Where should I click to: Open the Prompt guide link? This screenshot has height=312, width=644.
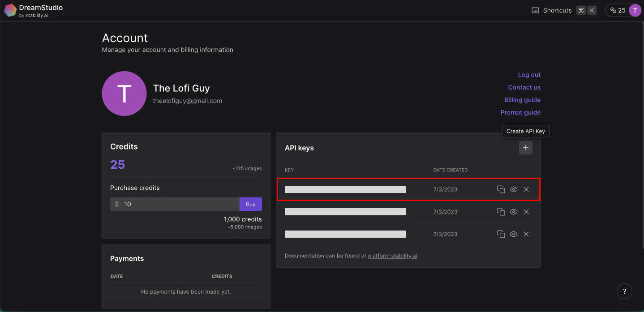coord(520,112)
